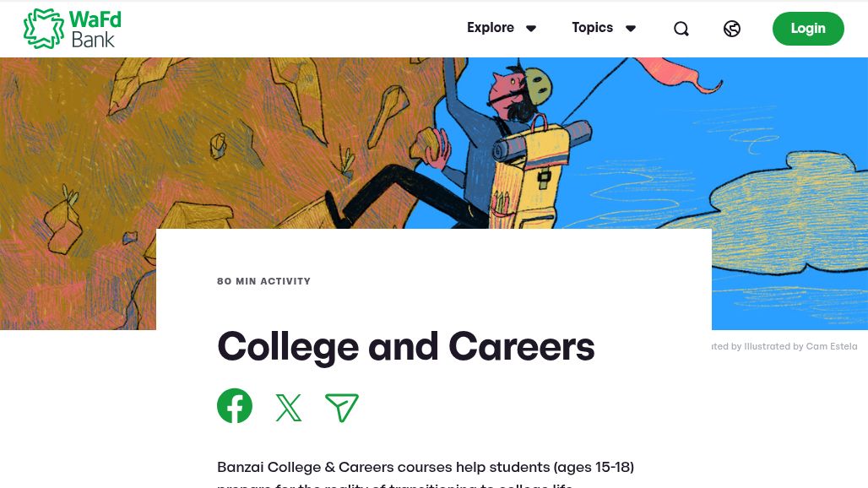This screenshot has width=868, height=488.
Task: Click the WaFd Bank logo
Action: [72, 28]
